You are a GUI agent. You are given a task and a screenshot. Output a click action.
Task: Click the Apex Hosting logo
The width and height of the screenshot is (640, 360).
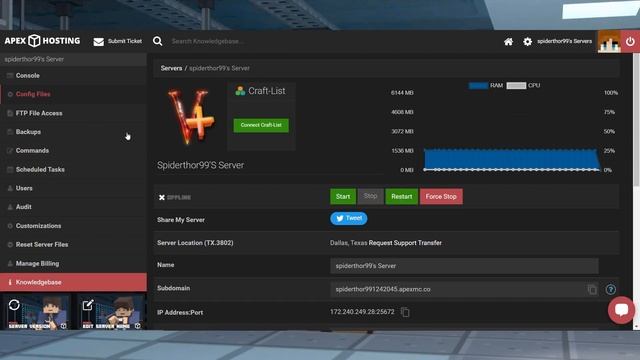(42, 41)
